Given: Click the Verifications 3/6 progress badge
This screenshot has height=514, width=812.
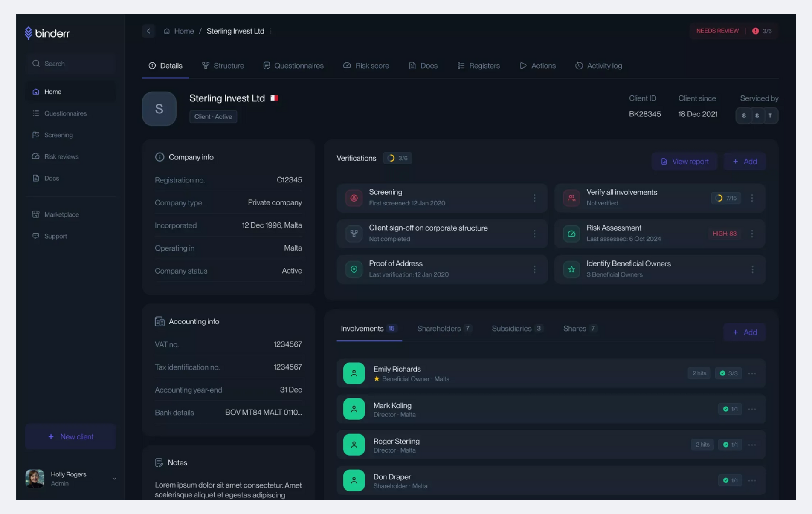Looking at the screenshot, I should point(397,158).
